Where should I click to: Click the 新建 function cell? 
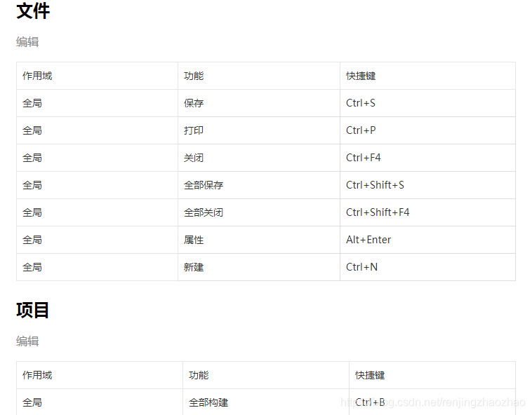[x=259, y=267]
